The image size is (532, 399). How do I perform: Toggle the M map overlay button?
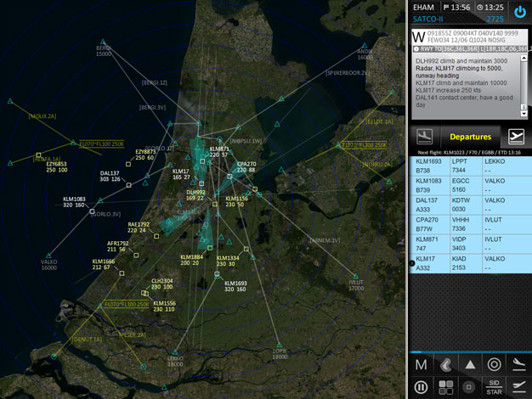[x=421, y=365]
